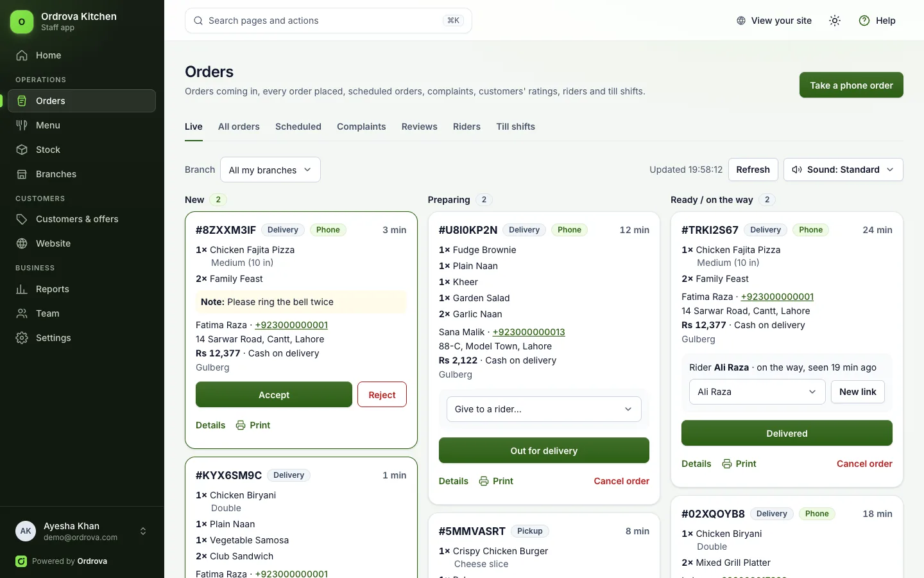The width and height of the screenshot is (924, 578).
Task: Open the Menu page with cutlery icon
Action: 81,125
